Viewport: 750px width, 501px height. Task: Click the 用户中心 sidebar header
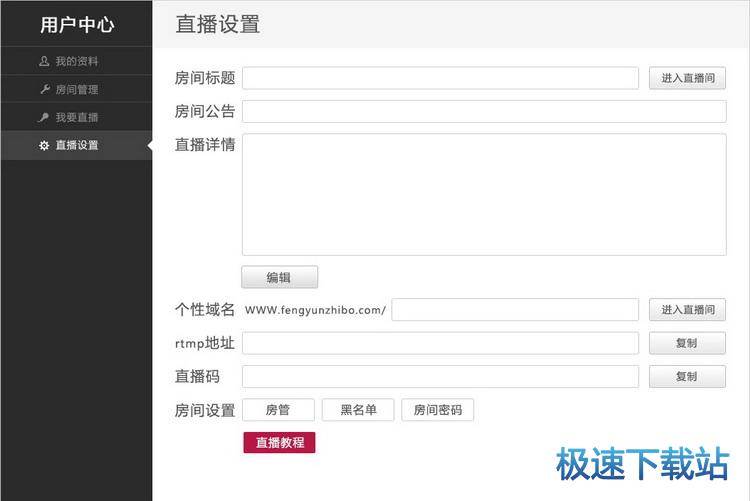pos(77,25)
